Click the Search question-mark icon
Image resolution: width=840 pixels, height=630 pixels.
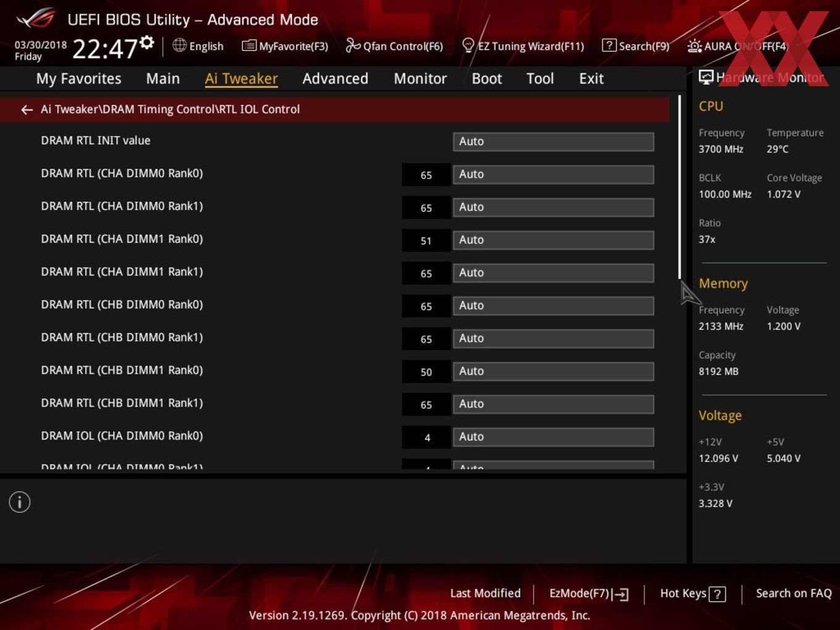click(609, 45)
